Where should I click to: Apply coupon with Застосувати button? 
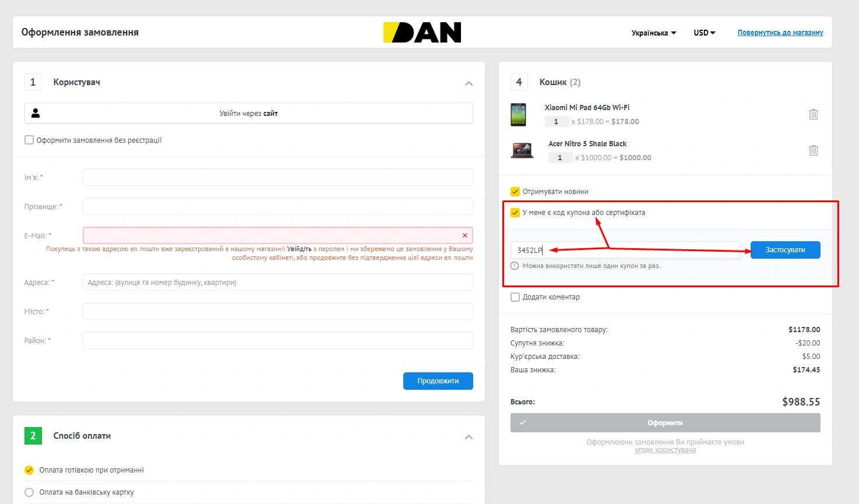click(x=785, y=250)
